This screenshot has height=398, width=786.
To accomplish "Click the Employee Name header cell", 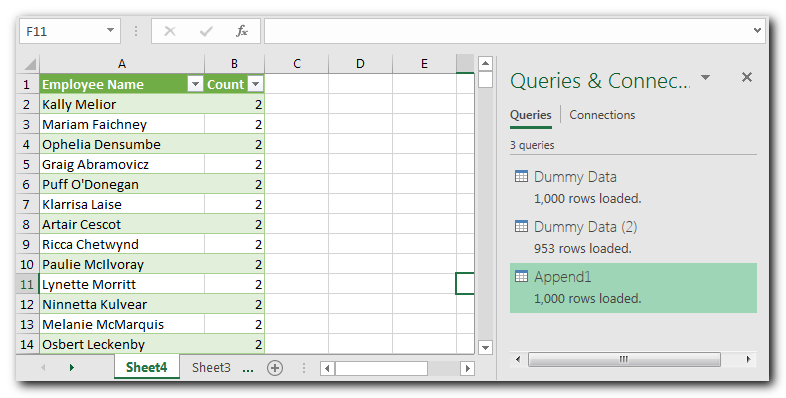I will point(122,84).
